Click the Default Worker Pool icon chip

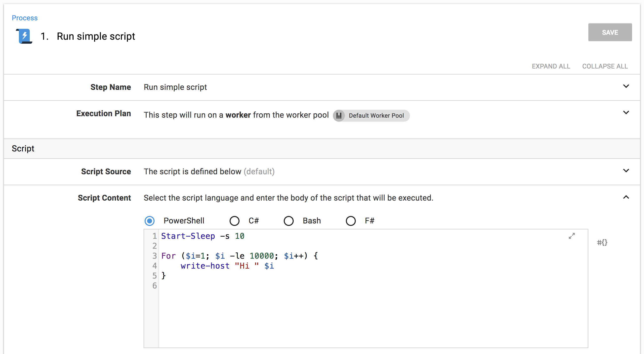[339, 115]
